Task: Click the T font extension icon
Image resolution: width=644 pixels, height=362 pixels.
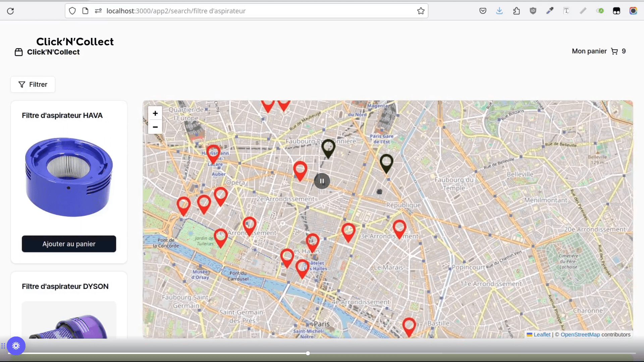Action: coord(566,11)
